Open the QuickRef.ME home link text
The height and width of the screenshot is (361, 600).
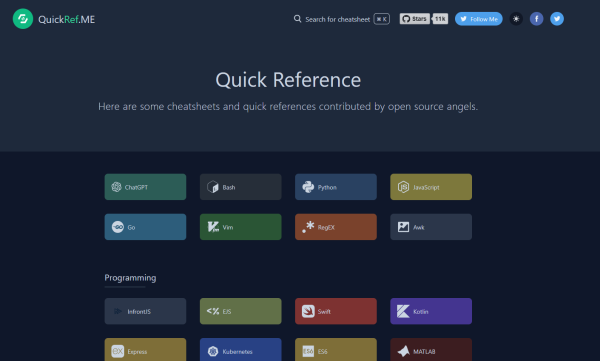[x=67, y=19]
